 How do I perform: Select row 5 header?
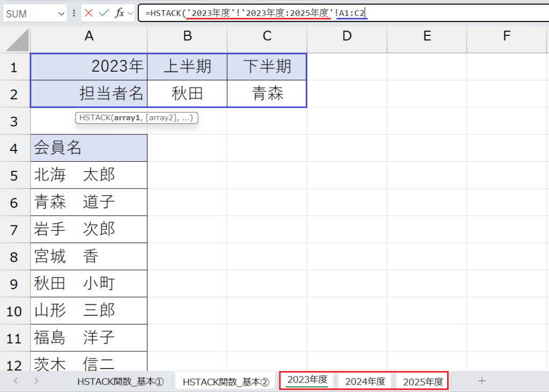coord(15,175)
